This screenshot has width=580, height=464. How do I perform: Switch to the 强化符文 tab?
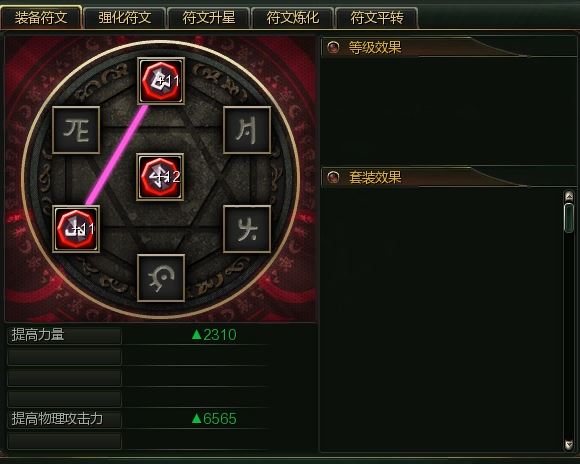click(x=125, y=18)
